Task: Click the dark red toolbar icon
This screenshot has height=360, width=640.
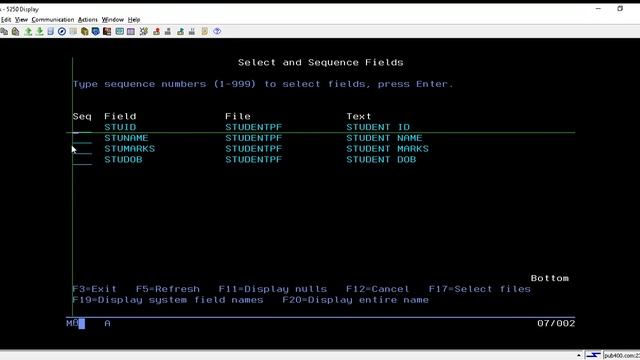Action: pyautogui.click(x=107, y=31)
